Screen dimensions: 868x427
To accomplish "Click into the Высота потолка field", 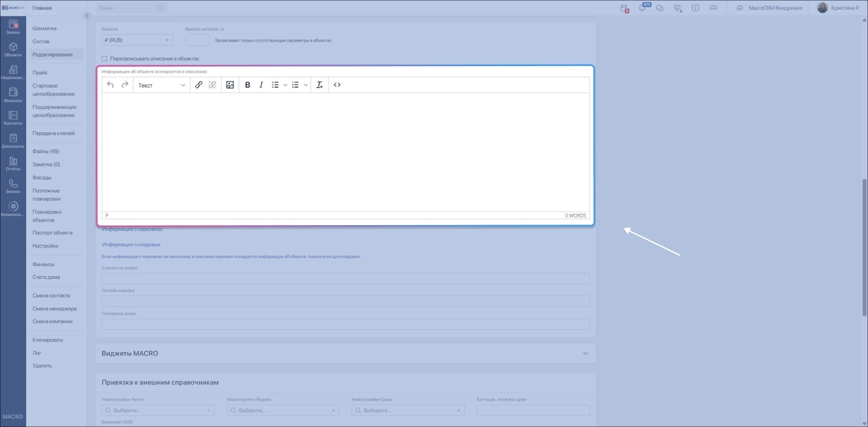I will [x=197, y=40].
